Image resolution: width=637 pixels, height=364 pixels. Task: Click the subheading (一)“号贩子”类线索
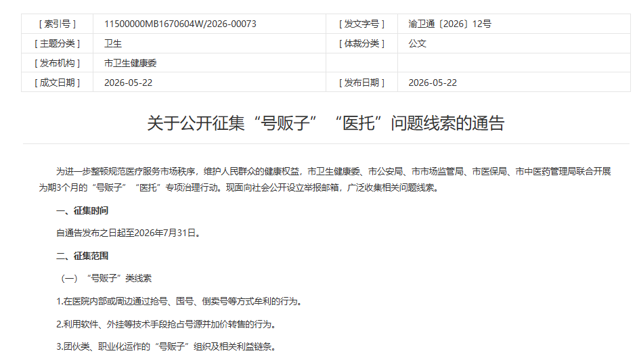pos(106,278)
